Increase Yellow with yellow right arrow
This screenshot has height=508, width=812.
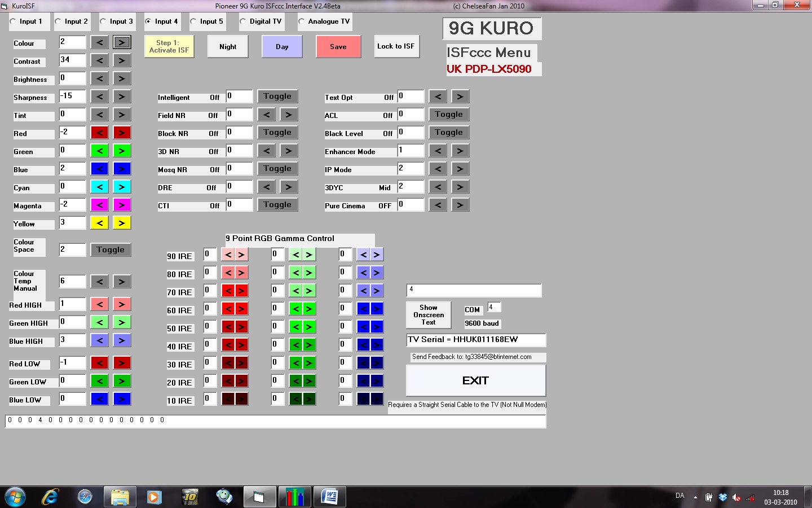tap(122, 223)
